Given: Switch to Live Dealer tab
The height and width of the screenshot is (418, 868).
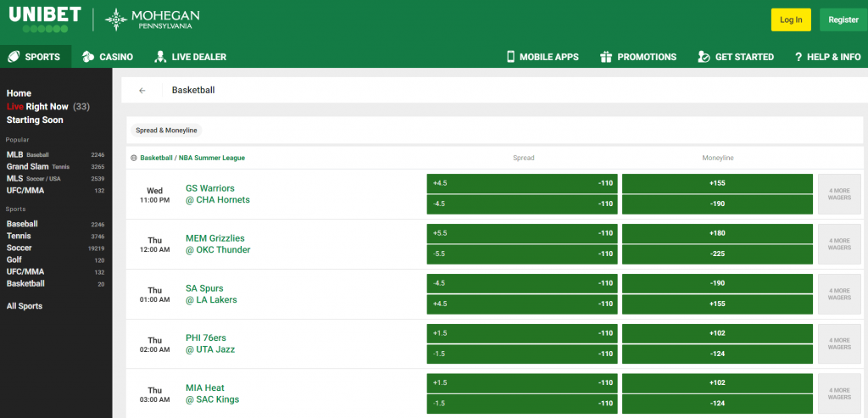Looking at the screenshot, I should pyautogui.click(x=191, y=57).
